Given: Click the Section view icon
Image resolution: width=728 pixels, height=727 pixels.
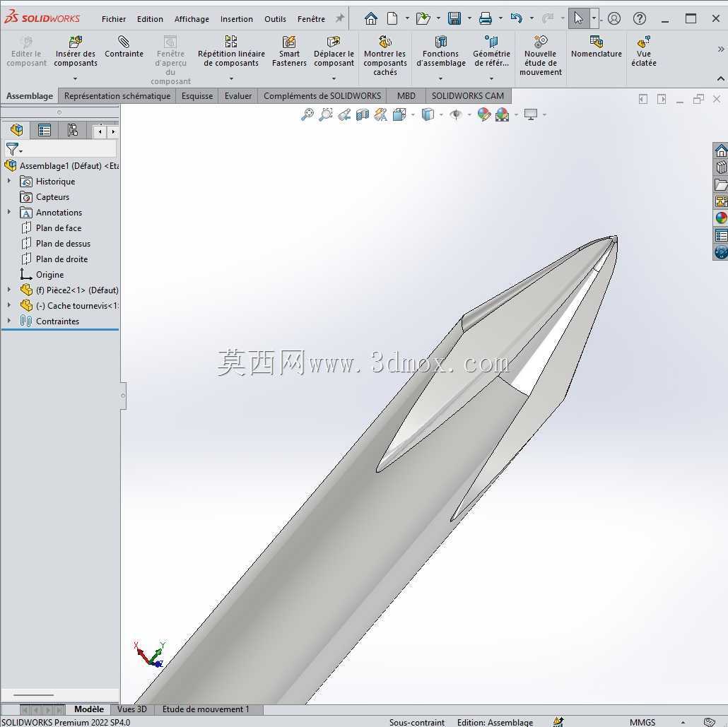Looking at the screenshot, I should coord(362,114).
